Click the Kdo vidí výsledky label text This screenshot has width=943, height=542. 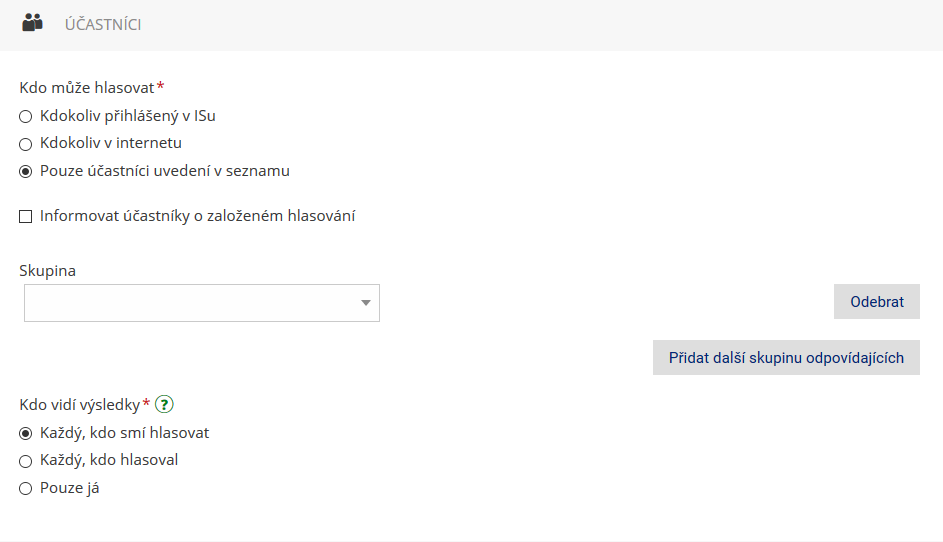click(x=79, y=405)
